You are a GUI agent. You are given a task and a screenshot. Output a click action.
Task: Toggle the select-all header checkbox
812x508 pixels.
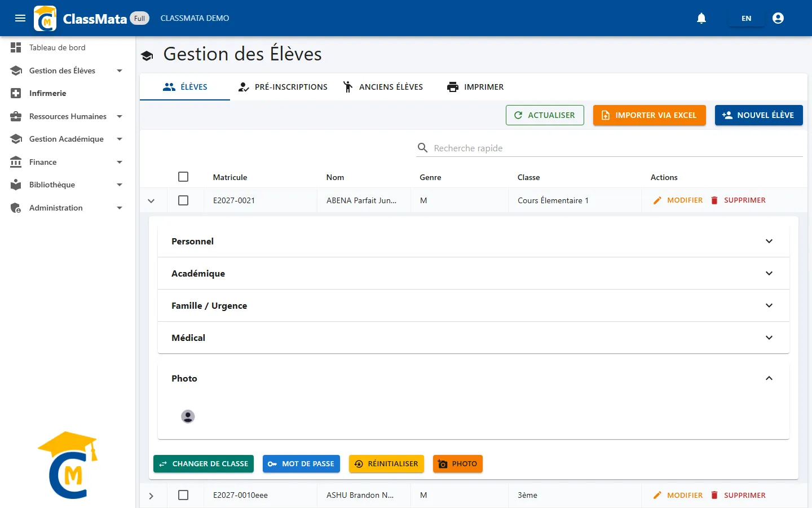[183, 177]
